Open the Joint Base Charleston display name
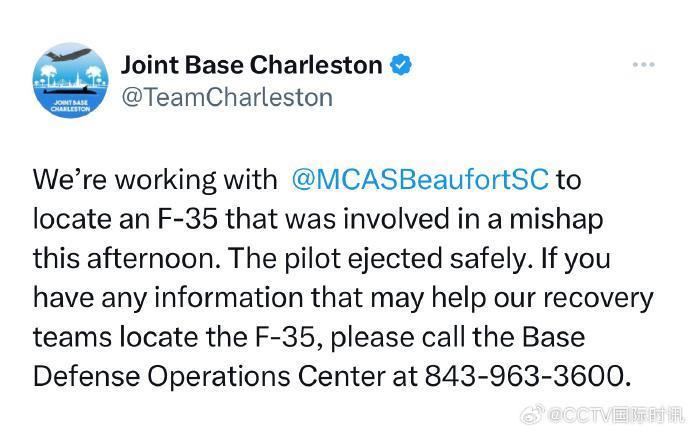 pos(251,66)
